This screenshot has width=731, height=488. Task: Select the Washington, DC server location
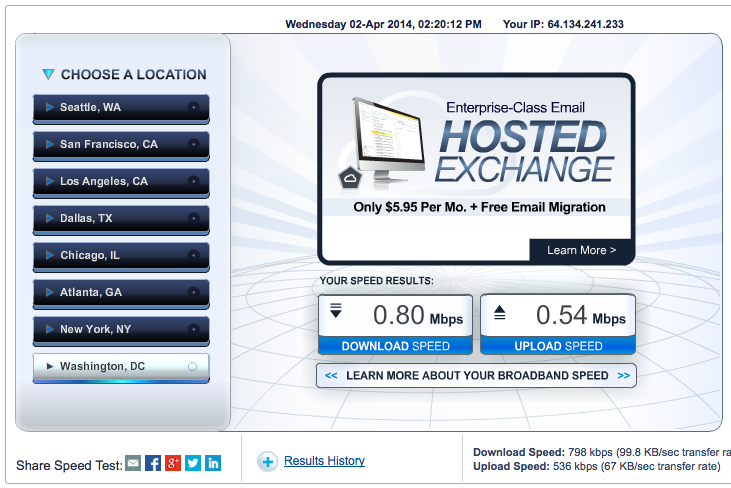[x=121, y=367]
